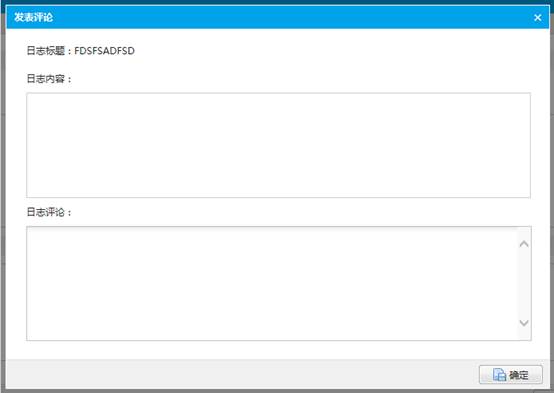Close the 发表评论 dialog with X

point(537,17)
